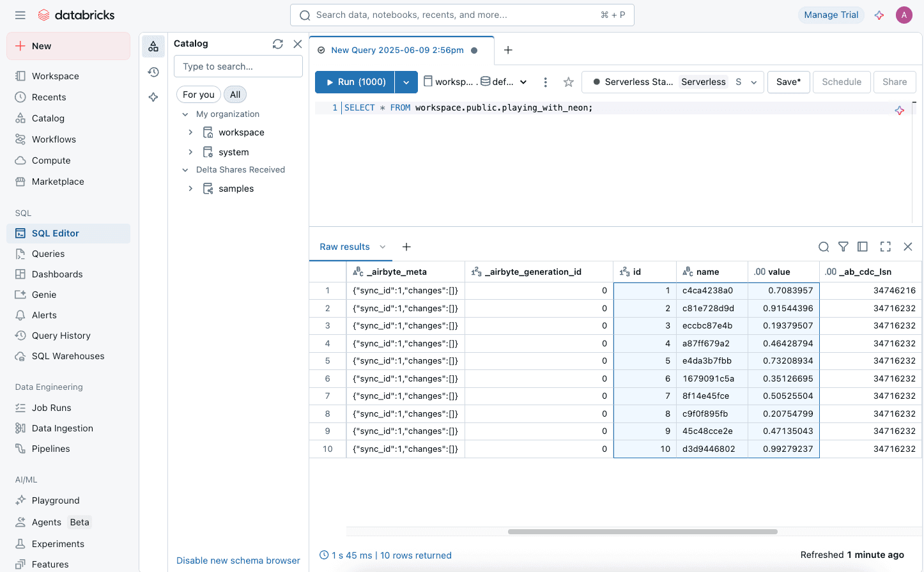Open filters for the results table
Viewport: 924px width, 572px height.
[x=843, y=247]
